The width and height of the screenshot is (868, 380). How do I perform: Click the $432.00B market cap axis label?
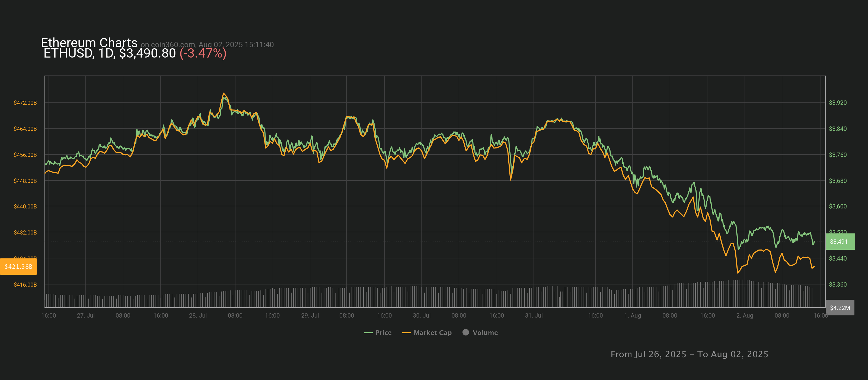click(25, 232)
